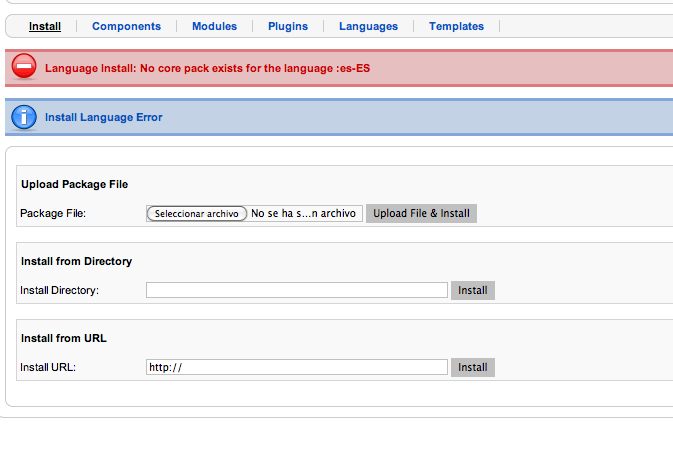Click the Install Language Error notice text
Viewport: 673px width, 453px height.
[x=103, y=117]
